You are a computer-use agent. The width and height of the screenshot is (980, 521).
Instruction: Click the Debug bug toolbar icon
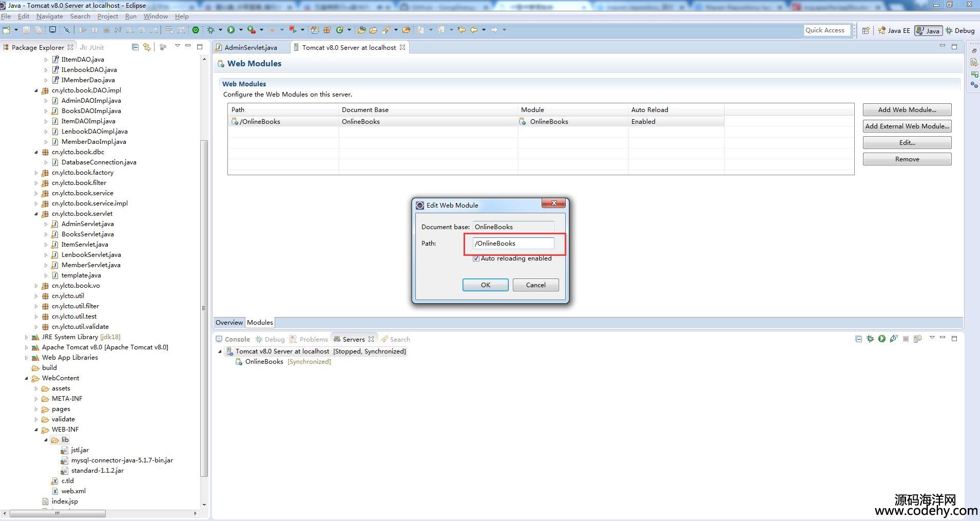click(x=211, y=30)
